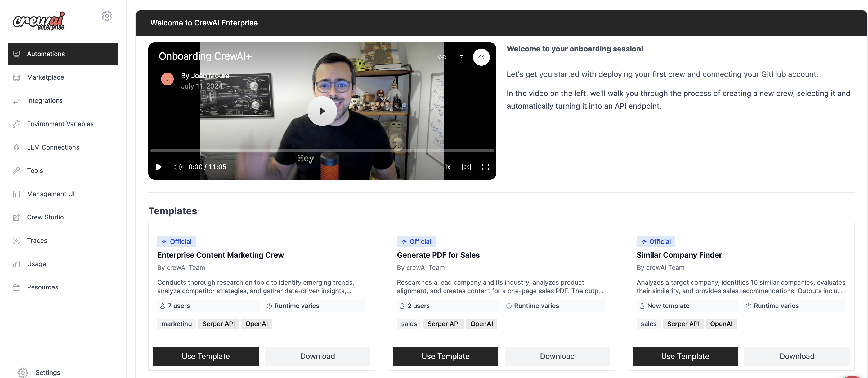Image resolution: width=868 pixels, height=378 pixels.
Task: Mute the video with the speaker icon
Action: click(178, 167)
